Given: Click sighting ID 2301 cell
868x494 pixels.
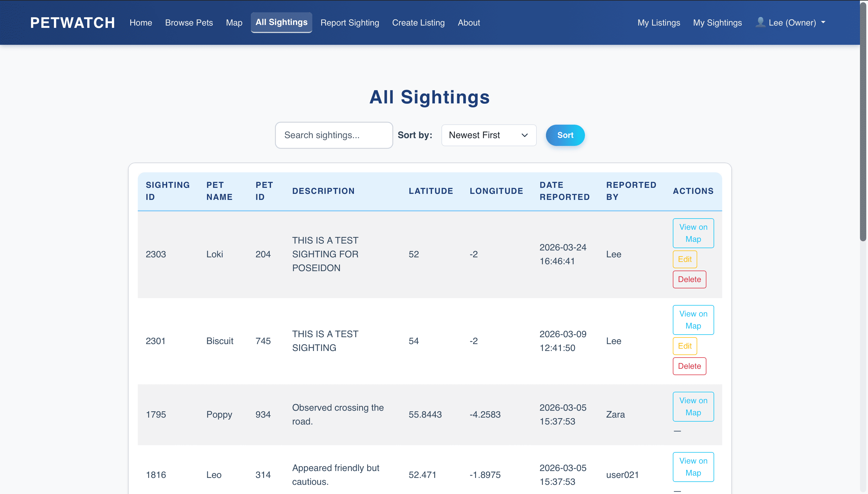Looking at the screenshot, I should pos(155,341).
